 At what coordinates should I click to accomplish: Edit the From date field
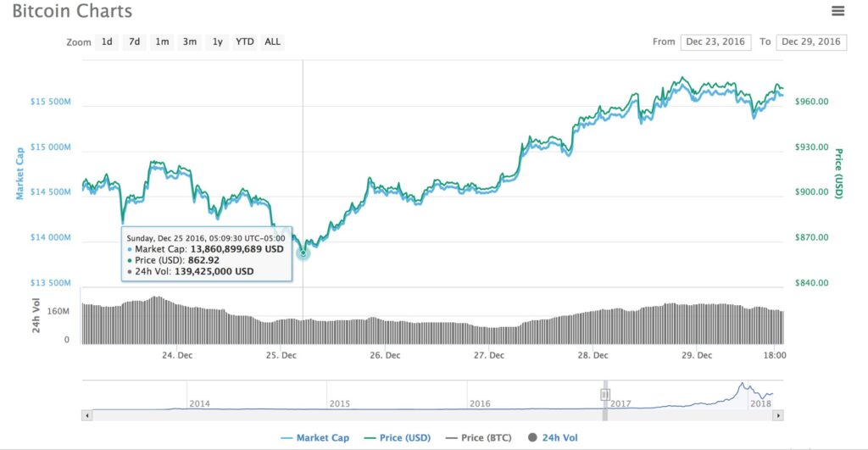(x=715, y=42)
